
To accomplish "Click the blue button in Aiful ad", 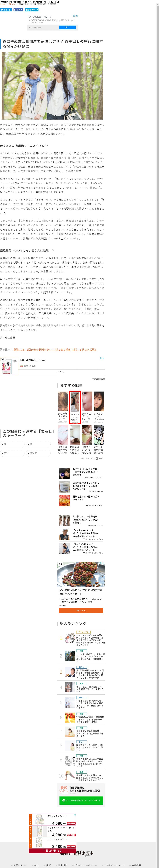I will click(67, 27).
